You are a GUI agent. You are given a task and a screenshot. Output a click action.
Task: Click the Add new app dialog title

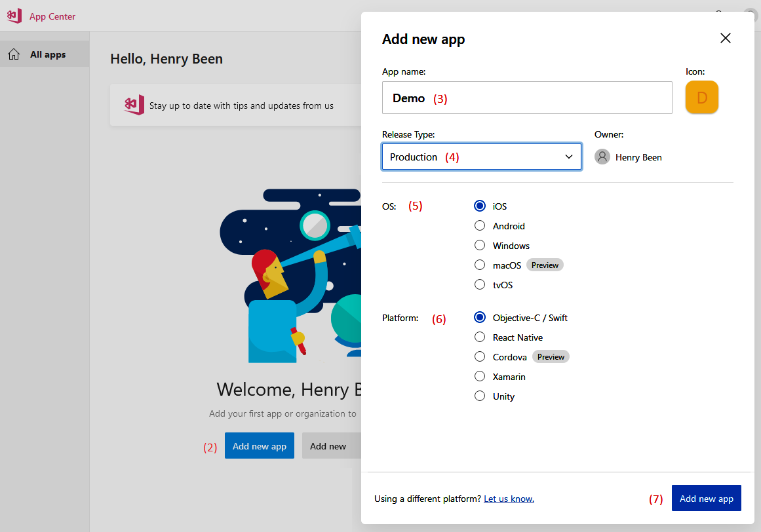423,39
